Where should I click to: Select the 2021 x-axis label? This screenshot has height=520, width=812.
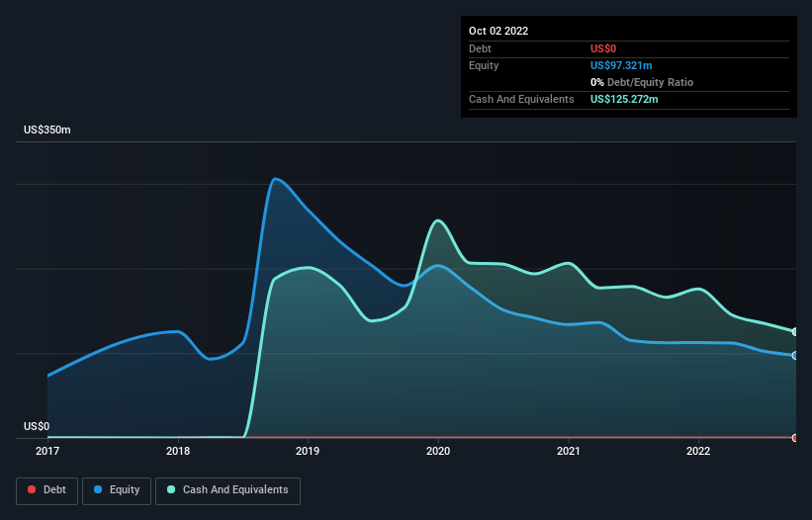(568, 451)
